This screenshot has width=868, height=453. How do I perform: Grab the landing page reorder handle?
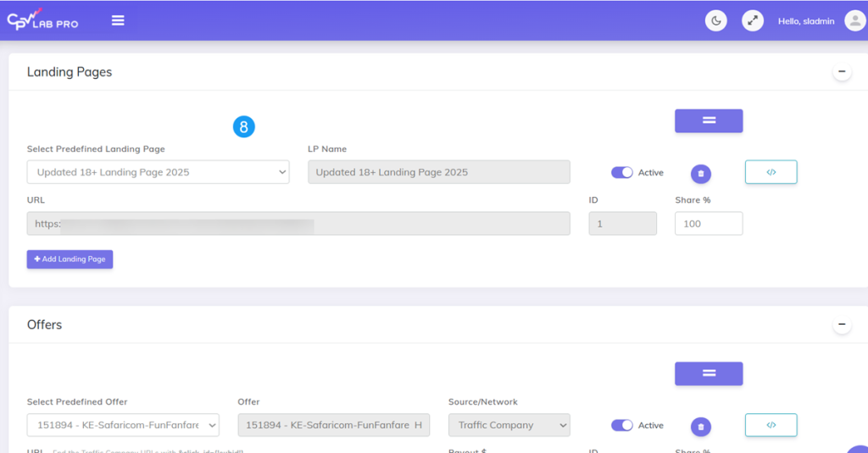point(709,120)
